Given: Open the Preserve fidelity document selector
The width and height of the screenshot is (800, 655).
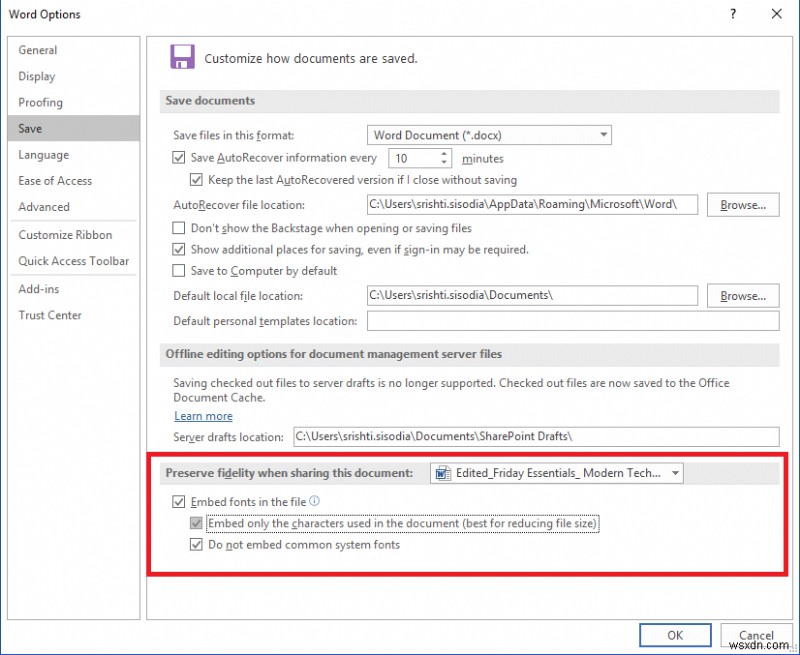Looking at the screenshot, I should pos(674,473).
